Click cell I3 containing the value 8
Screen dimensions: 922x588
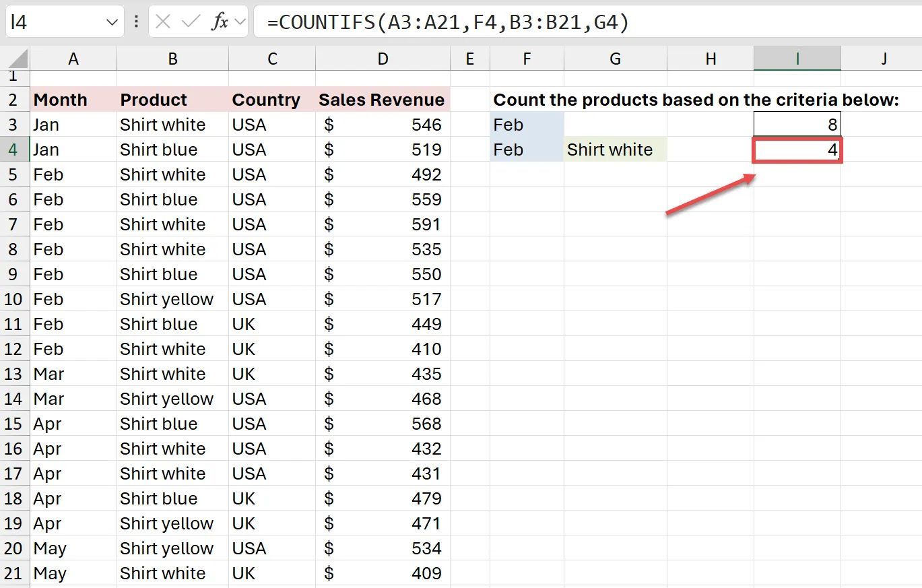point(797,125)
